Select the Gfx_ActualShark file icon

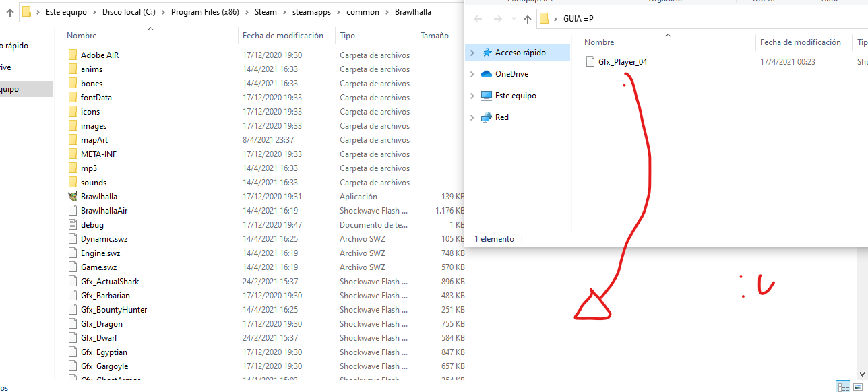click(x=73, y=281)
